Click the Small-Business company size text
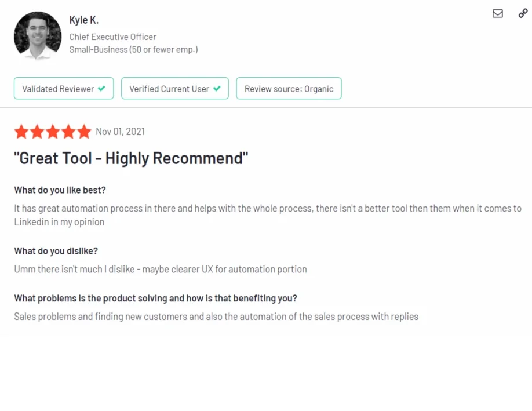The width and height of the screenshot is (532, 411). pos(133,49)
